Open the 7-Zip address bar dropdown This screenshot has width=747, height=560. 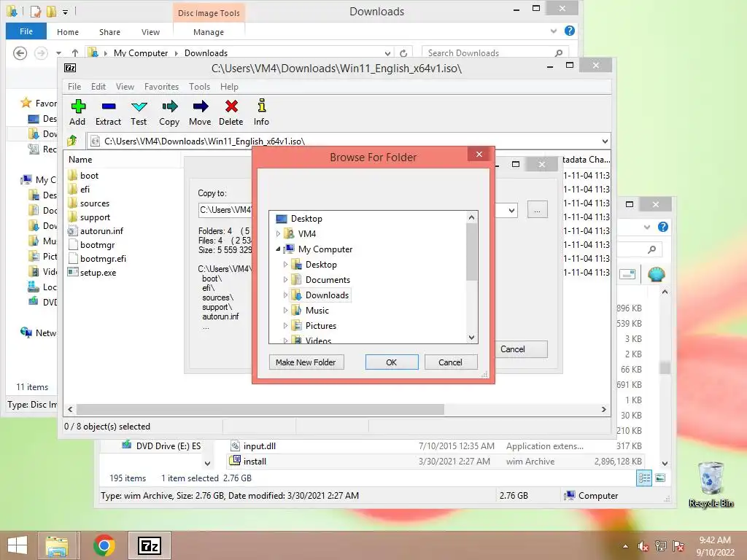[x=605, y=141]
